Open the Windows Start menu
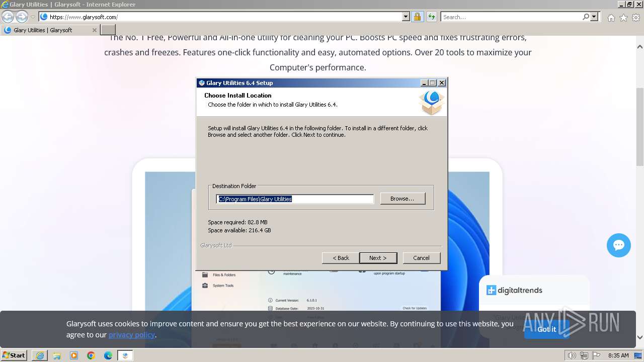The image size is (644, 362). click(14, 355)
